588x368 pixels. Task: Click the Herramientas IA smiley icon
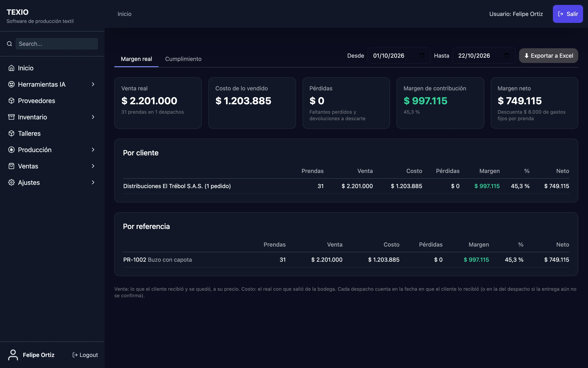click(11, 84)
